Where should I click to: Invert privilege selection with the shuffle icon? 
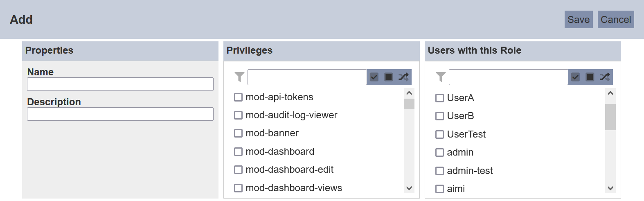coord(403,77)
